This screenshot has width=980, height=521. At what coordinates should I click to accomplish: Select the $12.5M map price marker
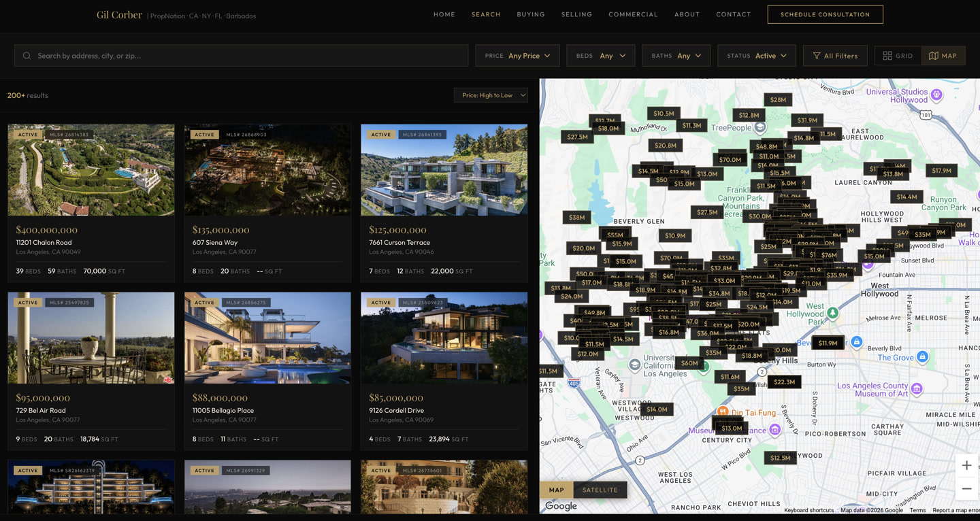(781, 458)
